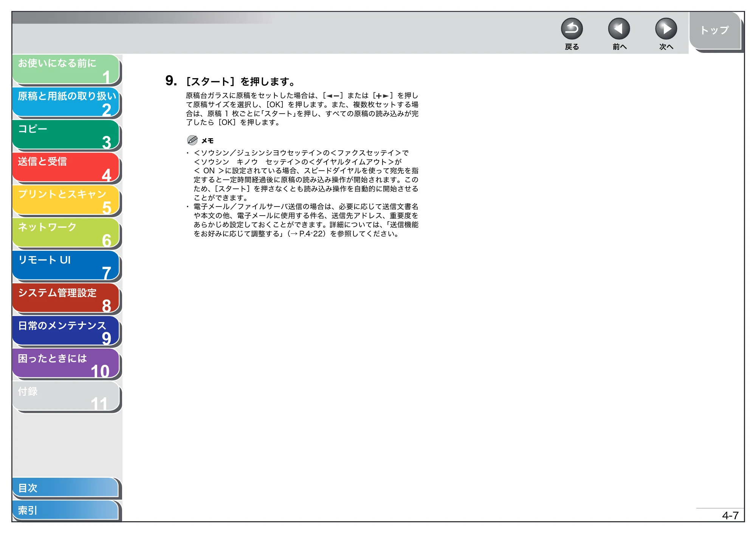Image resolution: width=756 pixels, height=534 pixels.
Task: Click the メモ heading text
Action: (208, 141)
